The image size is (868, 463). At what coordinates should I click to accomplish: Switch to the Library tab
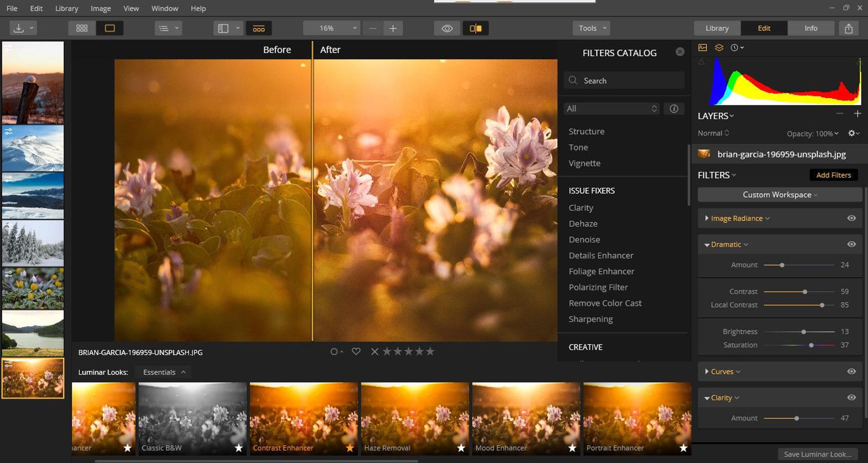716,28
